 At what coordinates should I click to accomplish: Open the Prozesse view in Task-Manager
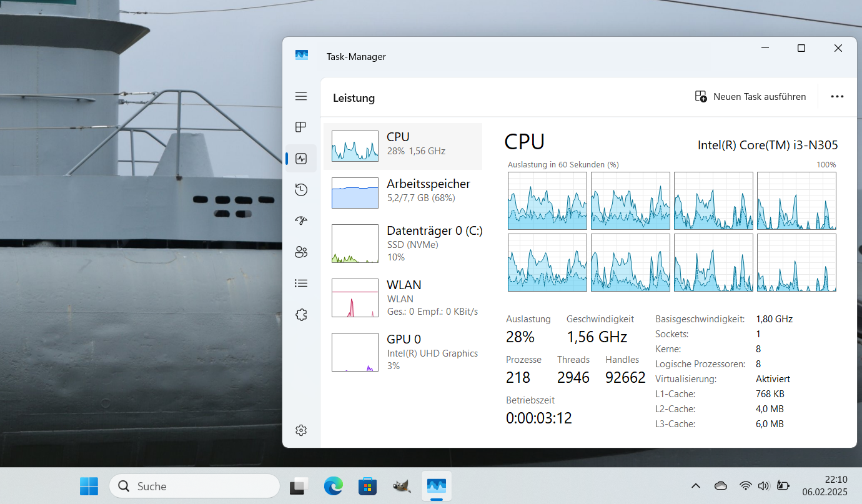click(301, 127)
